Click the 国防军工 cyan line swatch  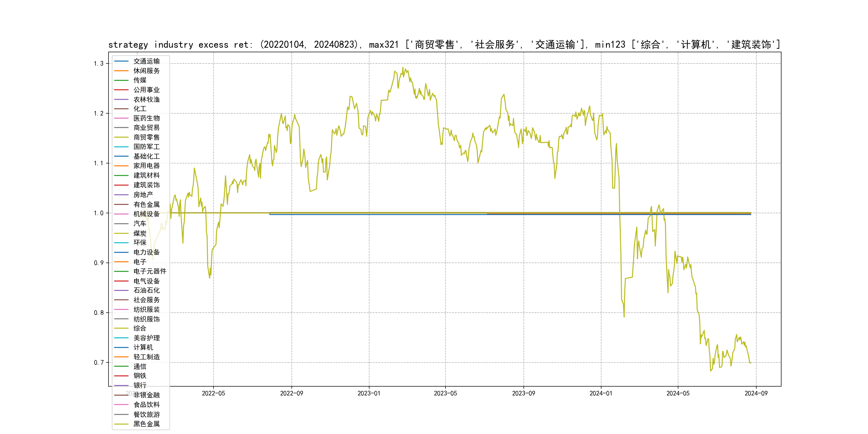121,147
